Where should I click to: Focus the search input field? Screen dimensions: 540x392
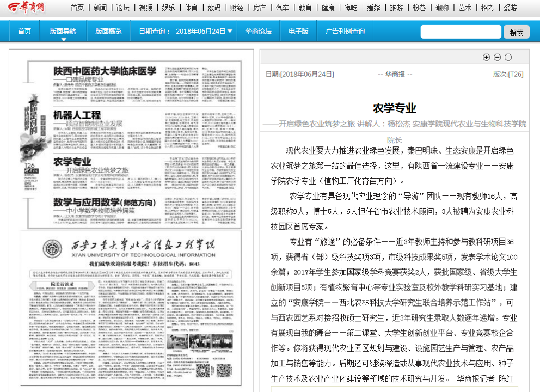(461, 32)
